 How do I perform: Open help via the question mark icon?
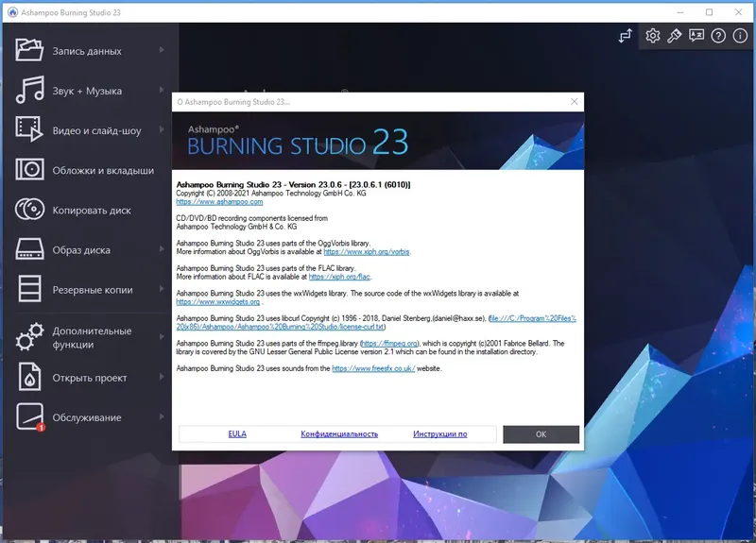pos(718,36)
